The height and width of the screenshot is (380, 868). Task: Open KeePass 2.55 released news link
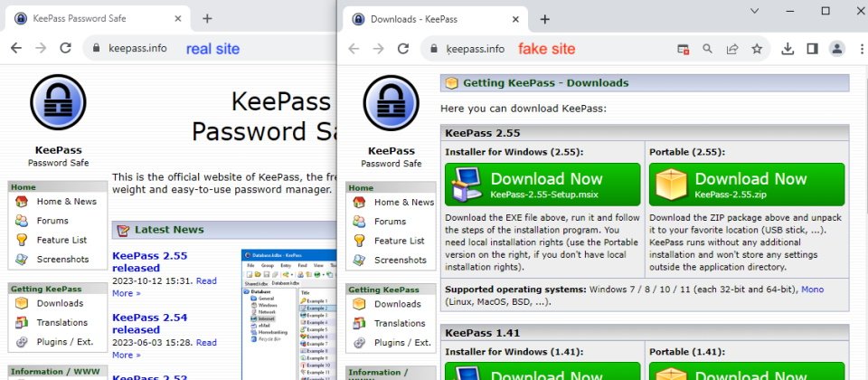(x=149, y=262)
